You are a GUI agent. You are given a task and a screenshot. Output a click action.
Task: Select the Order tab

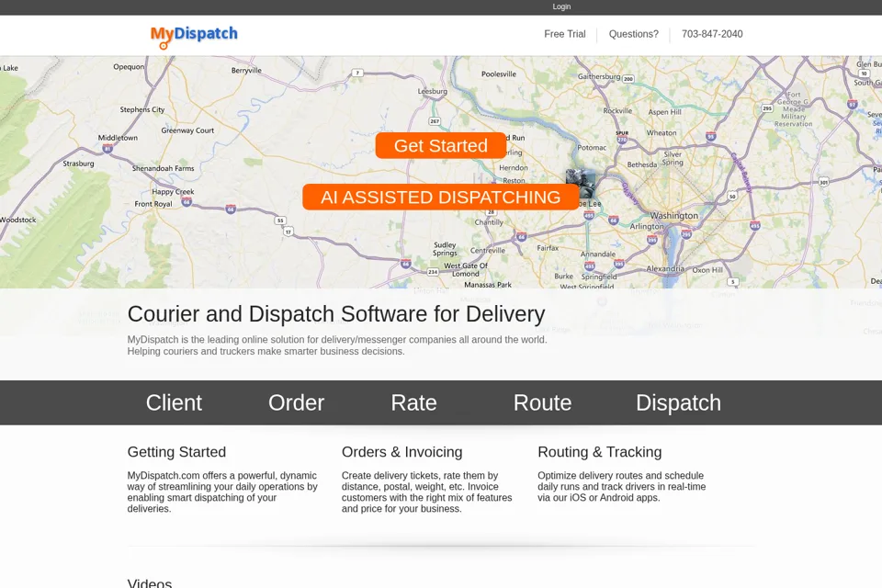(297, 403)
